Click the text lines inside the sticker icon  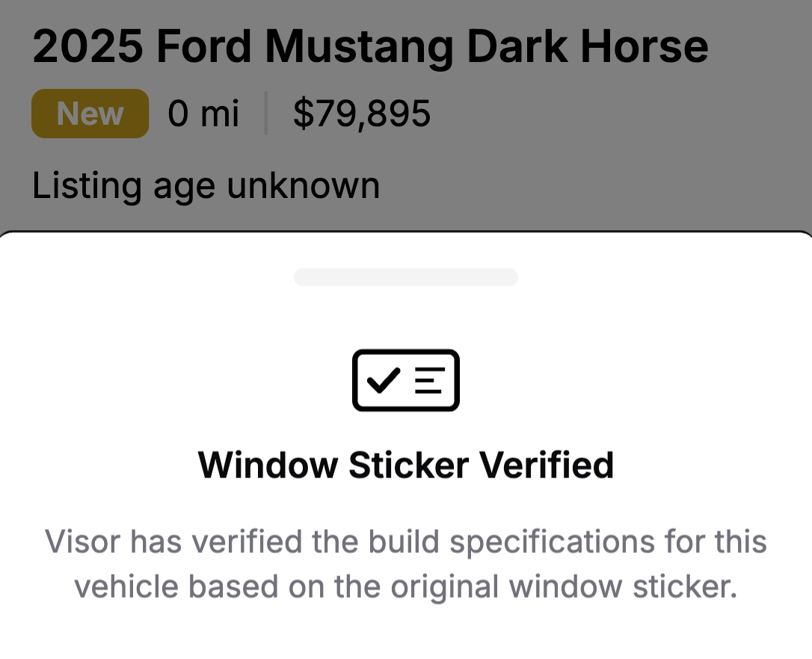tap(428, 380)
